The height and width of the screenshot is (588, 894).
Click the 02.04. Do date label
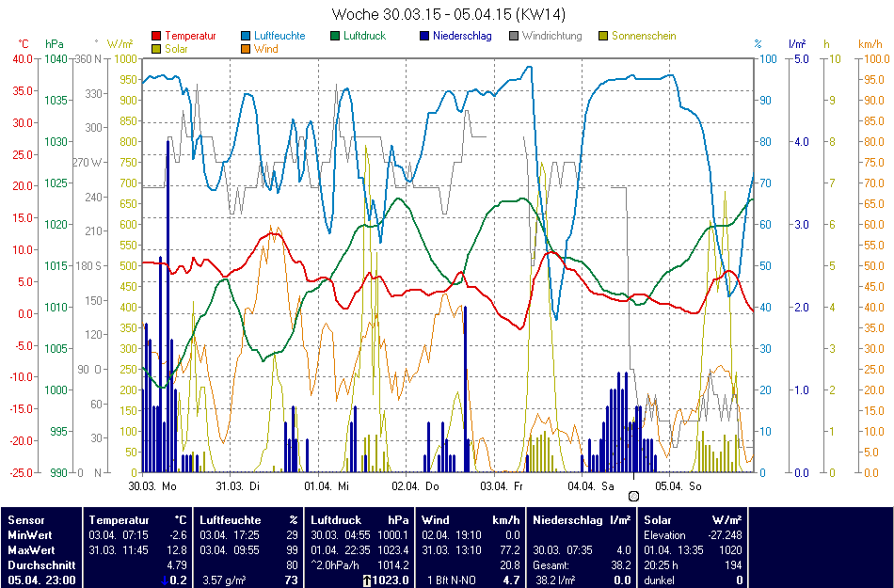pos(416,486)
